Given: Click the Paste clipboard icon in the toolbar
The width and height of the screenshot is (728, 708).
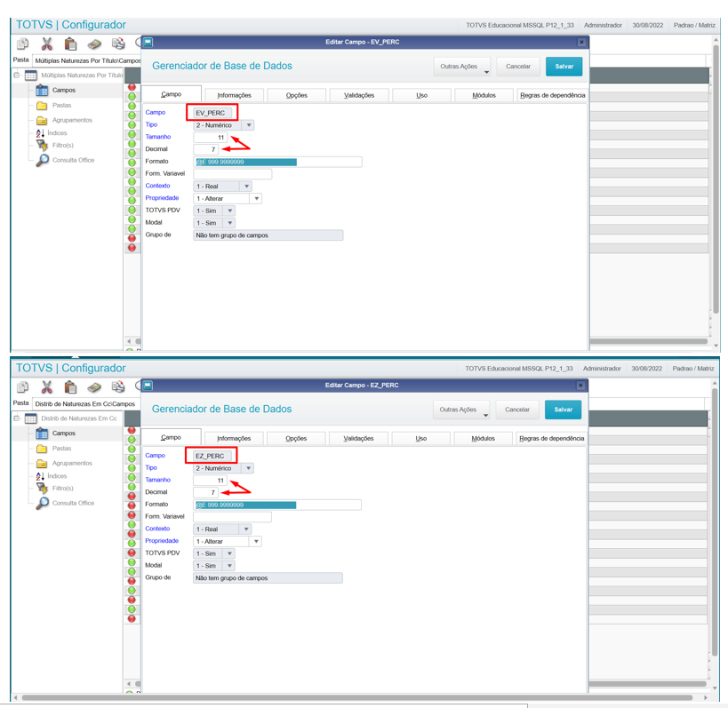Looking at the screenshot, I should click(70, 42).
